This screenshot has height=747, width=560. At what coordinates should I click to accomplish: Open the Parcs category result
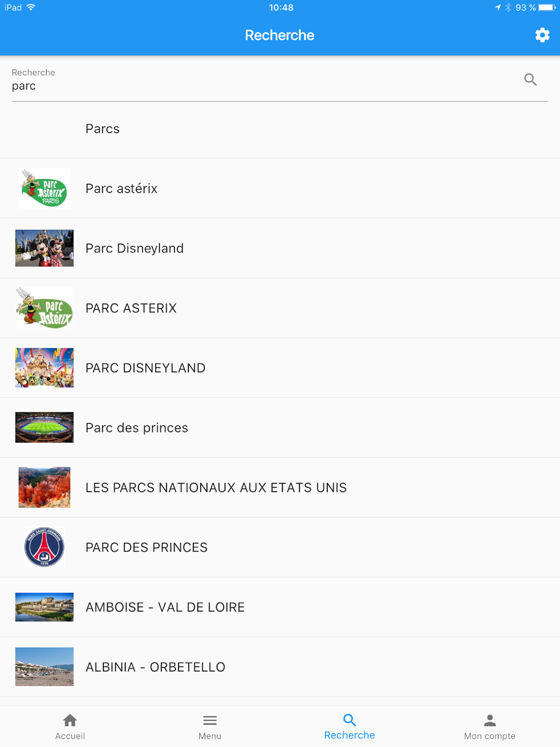[280, 129]
